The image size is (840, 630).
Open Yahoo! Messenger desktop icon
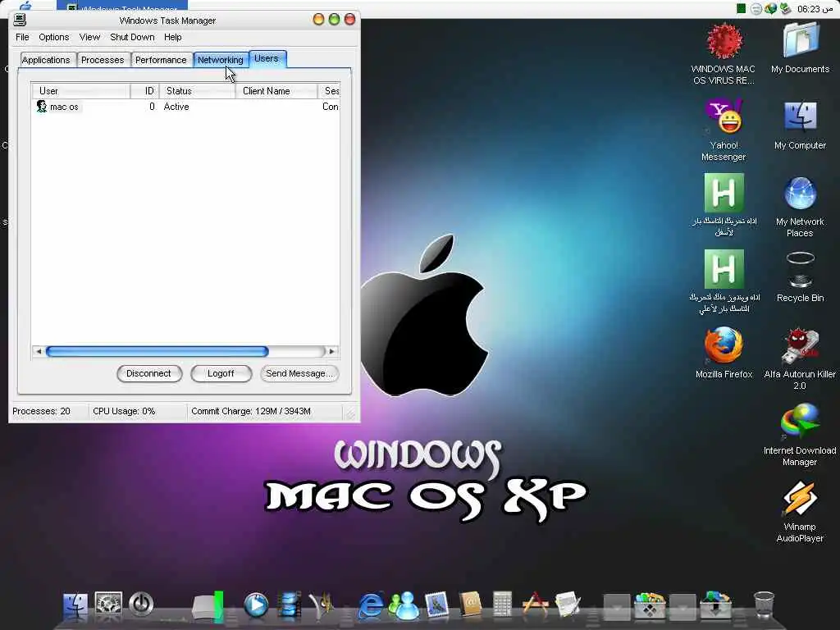coord(724,116)
